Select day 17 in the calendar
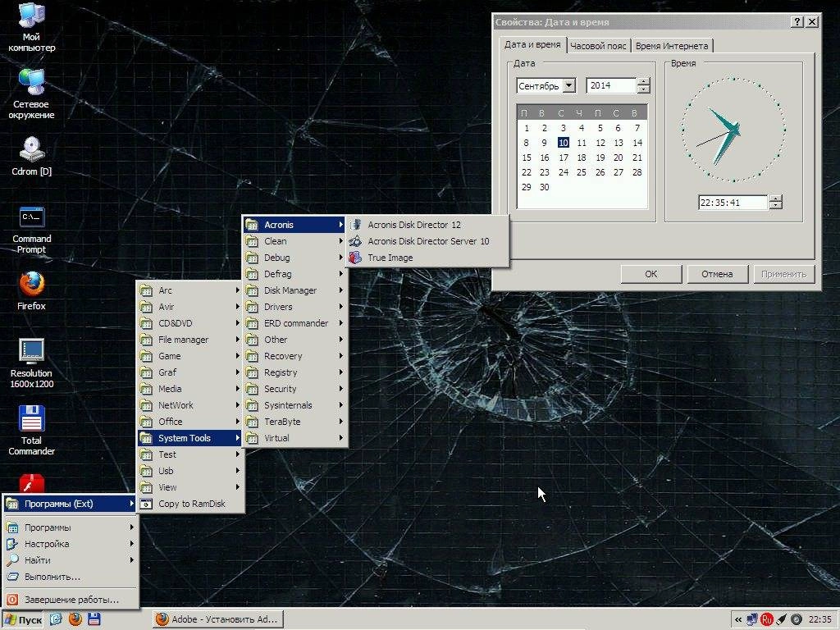 pos(563,157)
